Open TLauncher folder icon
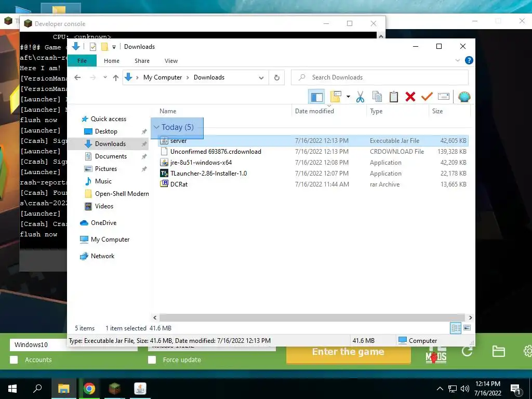 pos(498,352)
